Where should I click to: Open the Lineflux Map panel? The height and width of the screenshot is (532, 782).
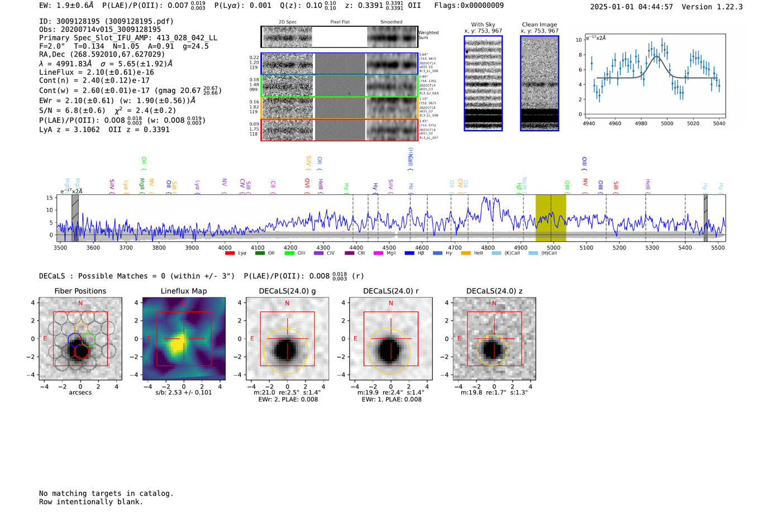[x=184, y=339]
